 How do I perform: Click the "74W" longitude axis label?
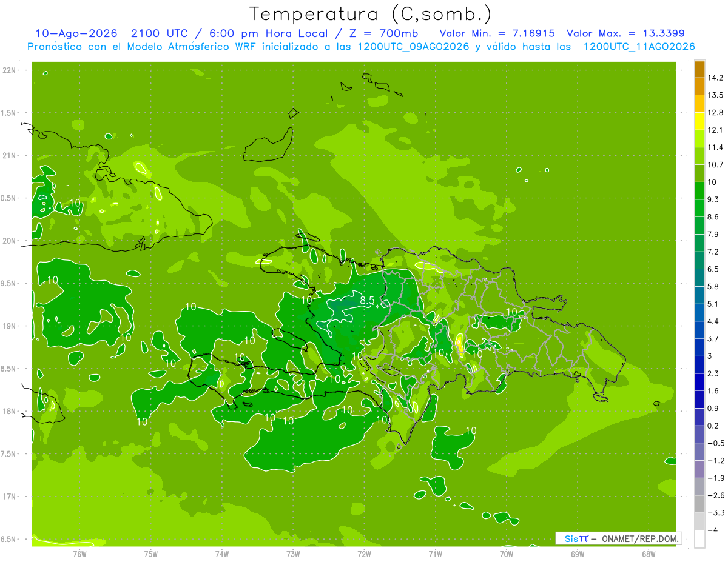[x=222, y=554]
